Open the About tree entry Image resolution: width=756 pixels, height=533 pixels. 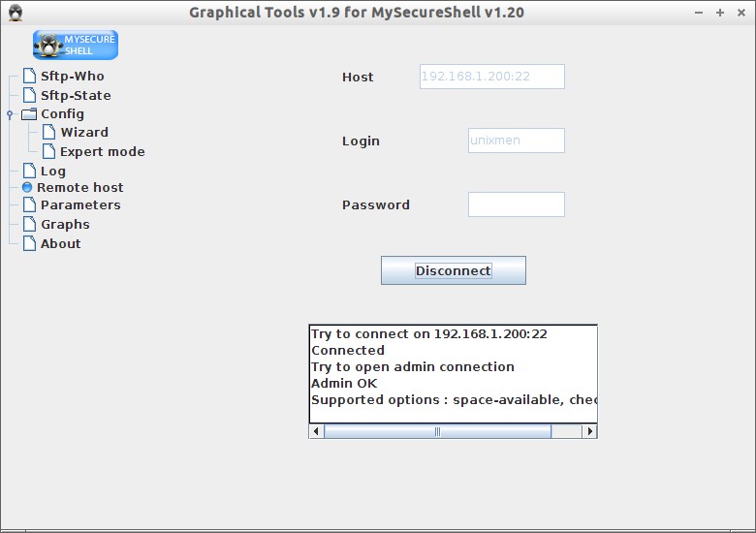click(61, 243)
